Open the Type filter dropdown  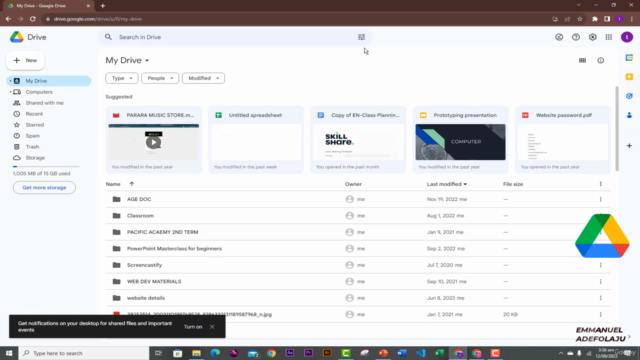click(x=122, y=78)
